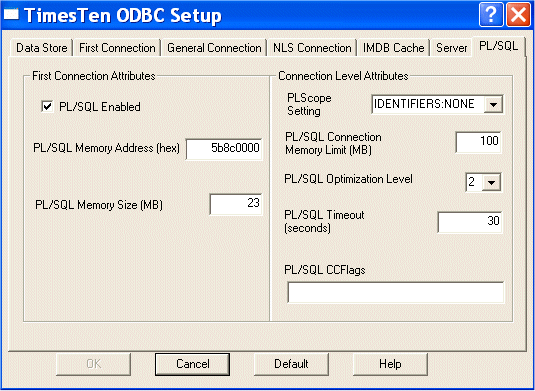Switch to the First Connection tab
Viewport: 535px width, 391px height.
pyautogui.click(x=117, y=48)
